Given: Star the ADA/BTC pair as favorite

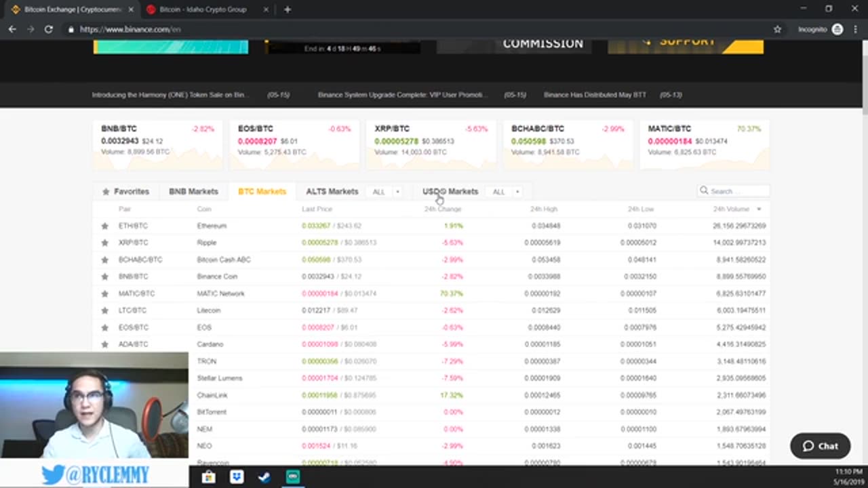Looking at the screenshot, I should tap(104, 344).
